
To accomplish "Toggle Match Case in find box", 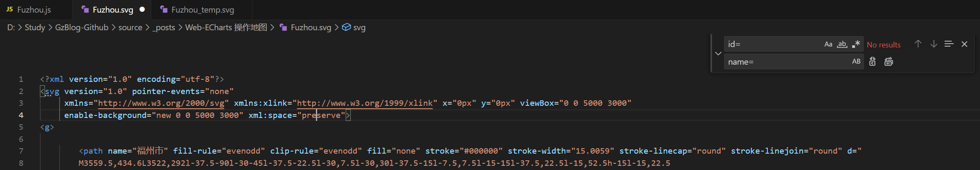I will (x=828, y=44).
